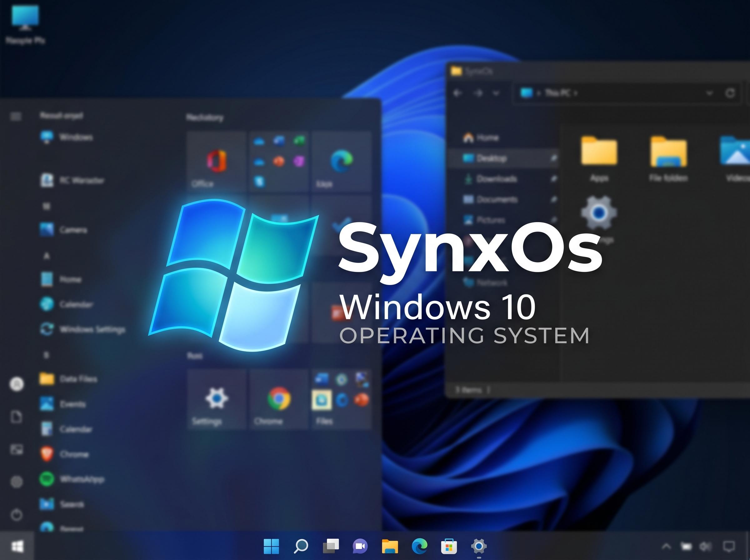Click the corner Start button on taskbar
The image size is (750, 560).
[17, 546]
